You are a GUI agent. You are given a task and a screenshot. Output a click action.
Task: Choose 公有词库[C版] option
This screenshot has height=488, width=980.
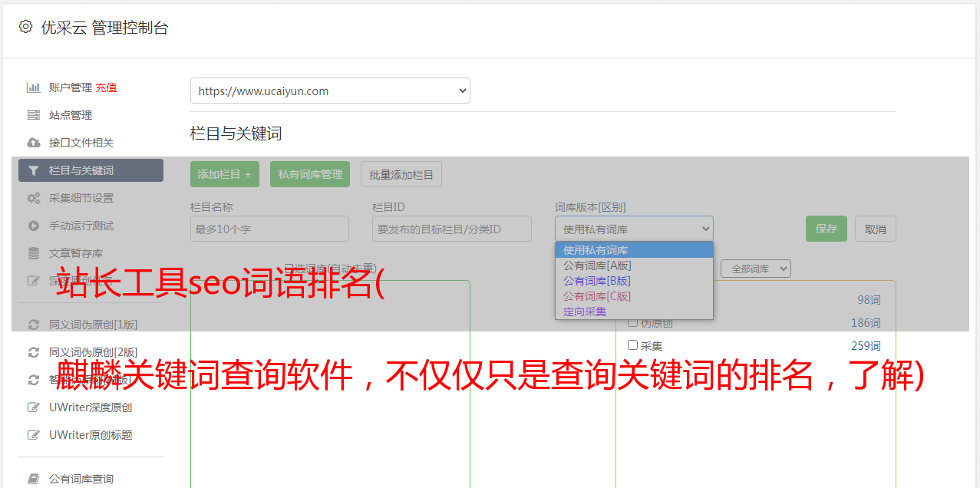pos(634,296)
